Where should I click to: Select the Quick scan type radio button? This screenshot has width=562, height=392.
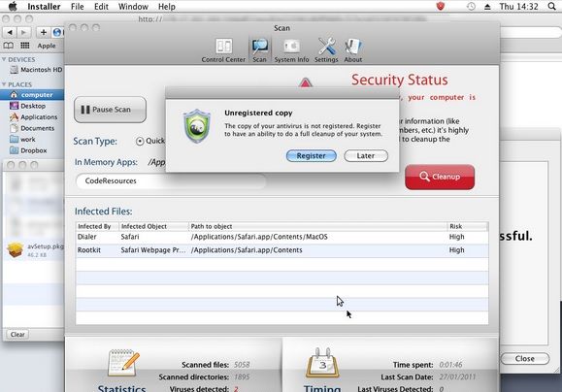140,141
